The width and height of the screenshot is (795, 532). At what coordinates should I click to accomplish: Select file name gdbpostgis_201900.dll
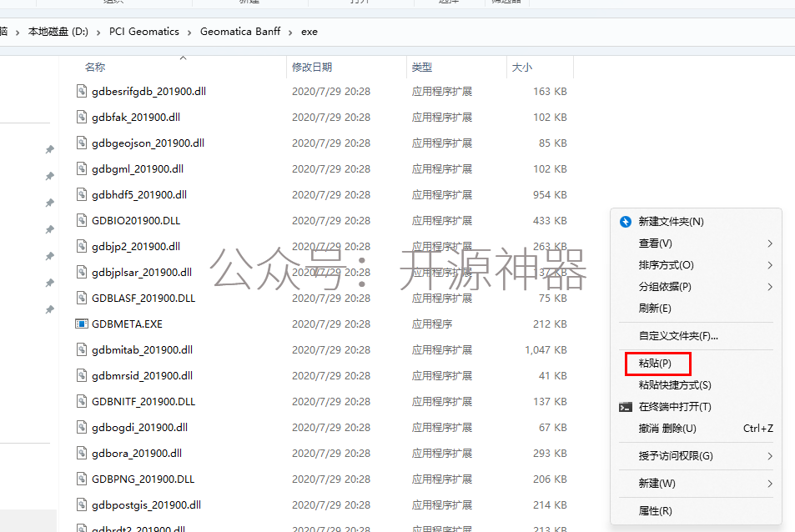coord(147,504)
